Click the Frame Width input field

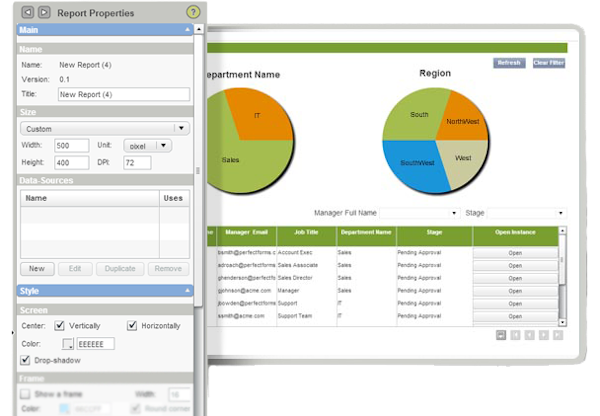point(179,395)
